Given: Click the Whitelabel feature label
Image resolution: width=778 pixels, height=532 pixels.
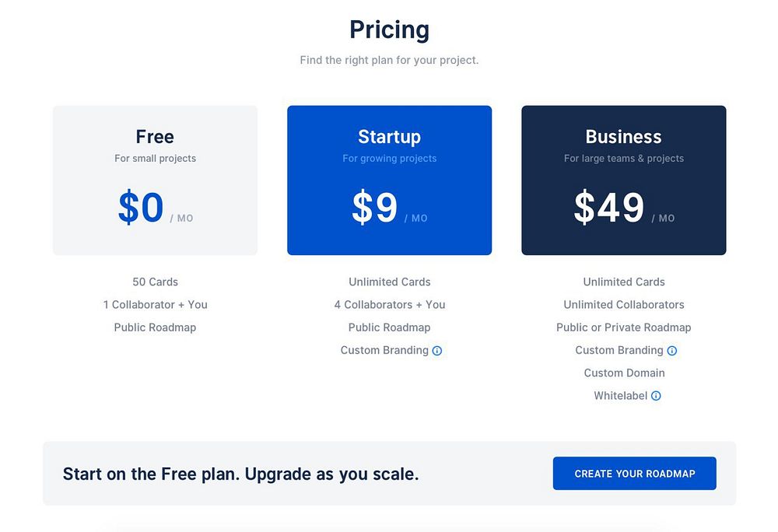Looking at the screenshot, I should click(620, 396).
